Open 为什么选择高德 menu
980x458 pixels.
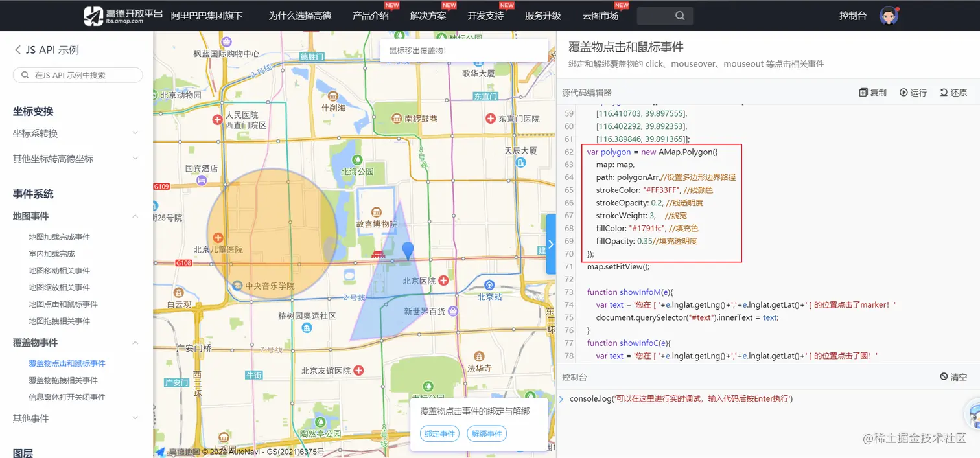tap(300, 16)
